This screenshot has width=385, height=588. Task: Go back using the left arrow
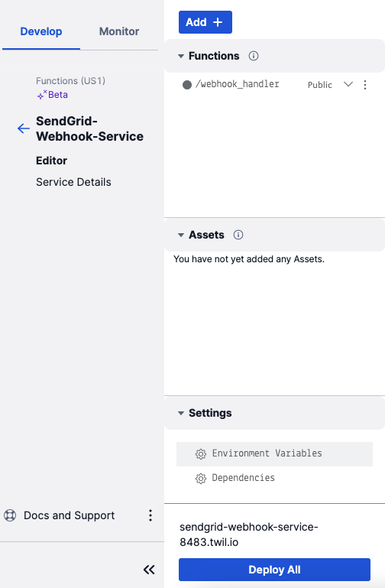24,128
